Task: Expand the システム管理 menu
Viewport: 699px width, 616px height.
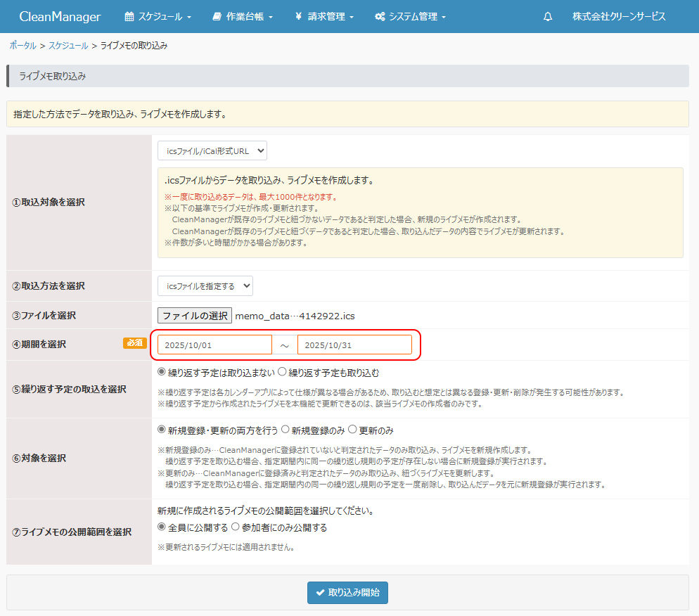Action: [410, 16]
